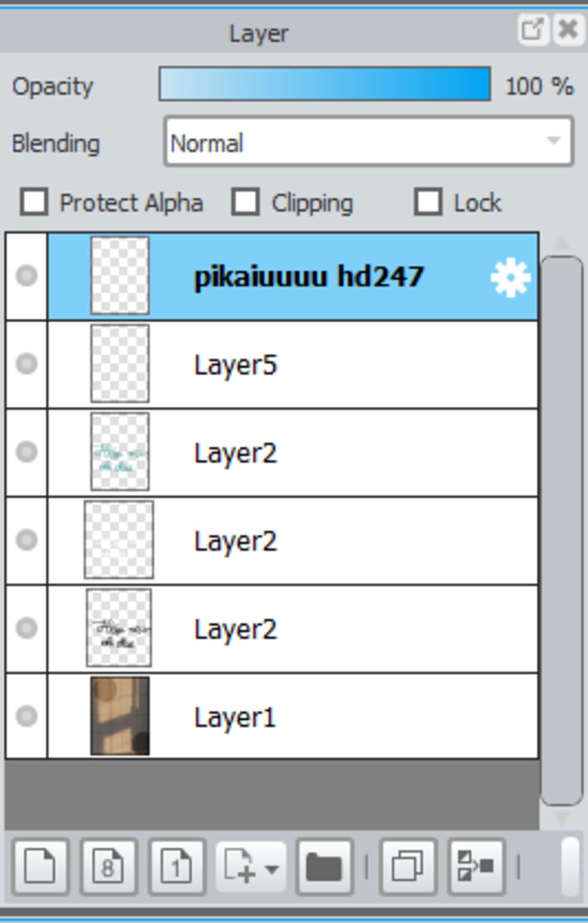
Task: Enable the Clipping checkbox
Action: (246, 202)
